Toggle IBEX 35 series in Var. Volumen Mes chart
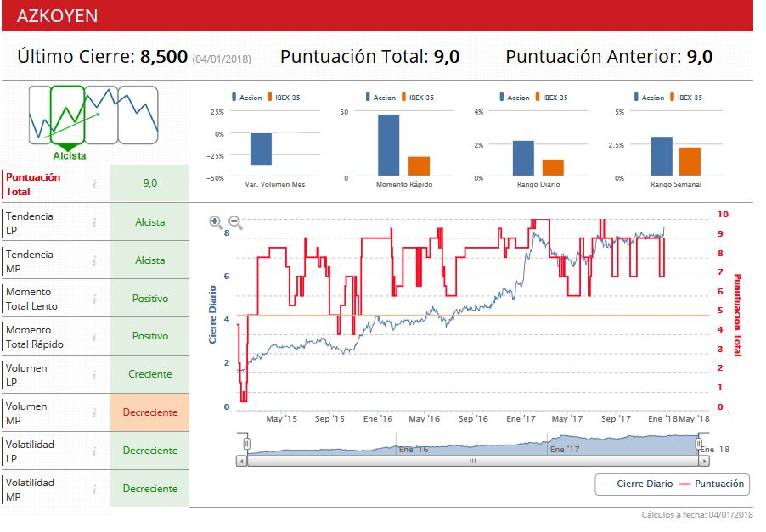 point(284,98)
